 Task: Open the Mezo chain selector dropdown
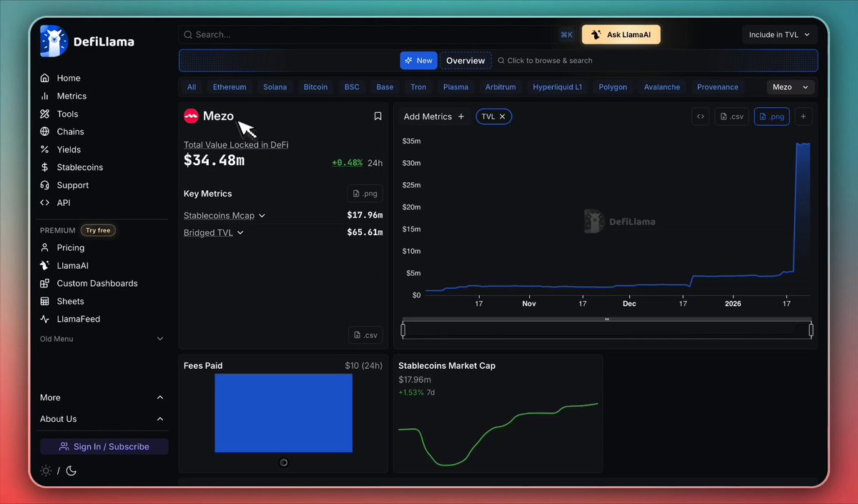tap(790, 87)
